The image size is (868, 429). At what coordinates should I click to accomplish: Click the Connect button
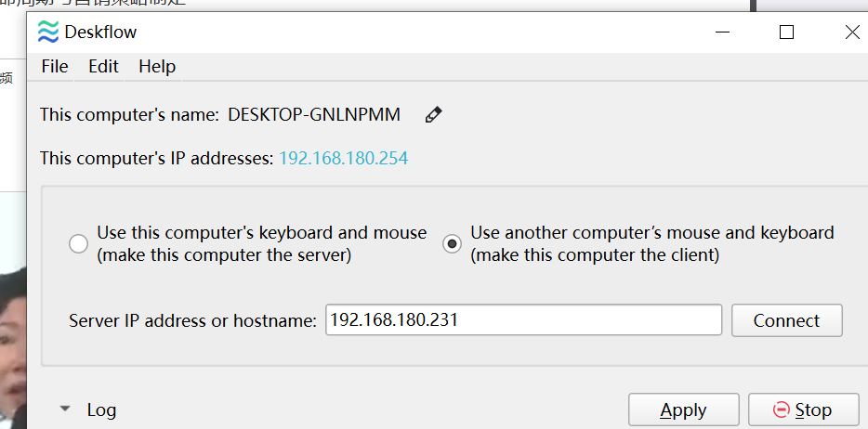(x=786, y=320)
